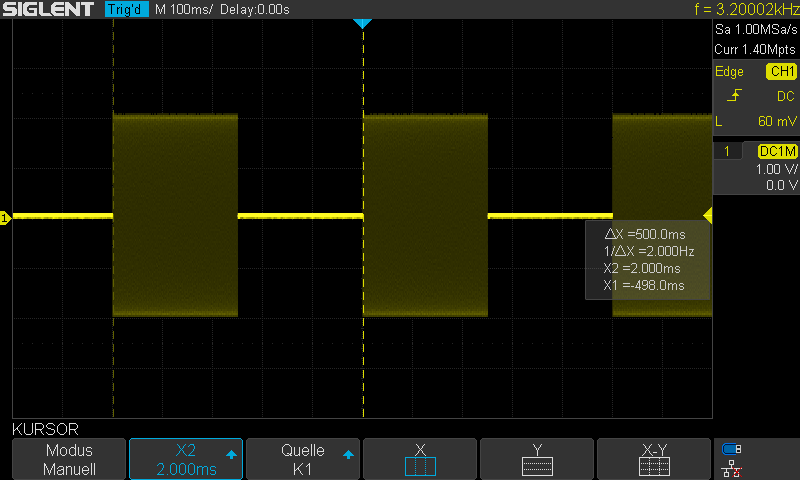
Task: Click the USB device status icon
Action: click(x=732, y=449)
